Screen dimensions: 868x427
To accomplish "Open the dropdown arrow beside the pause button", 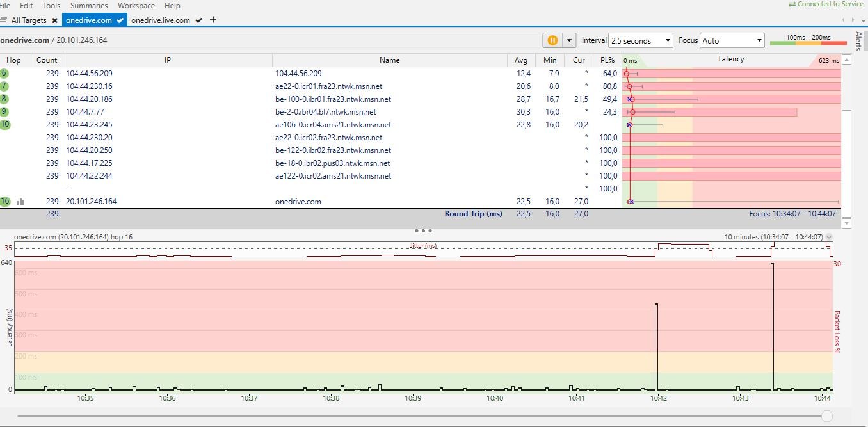I will [x=569, y=40].
